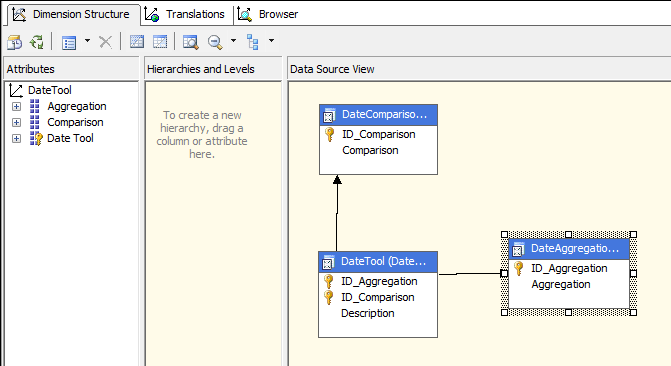
Task: Click the Add Business Intelligence toolbar icon
Action: pyautogui.click(x=15, y=42)
